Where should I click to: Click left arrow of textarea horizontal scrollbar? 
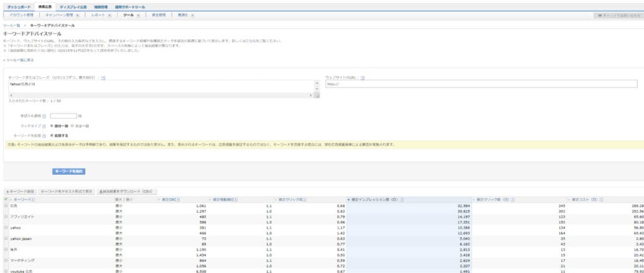11,95
